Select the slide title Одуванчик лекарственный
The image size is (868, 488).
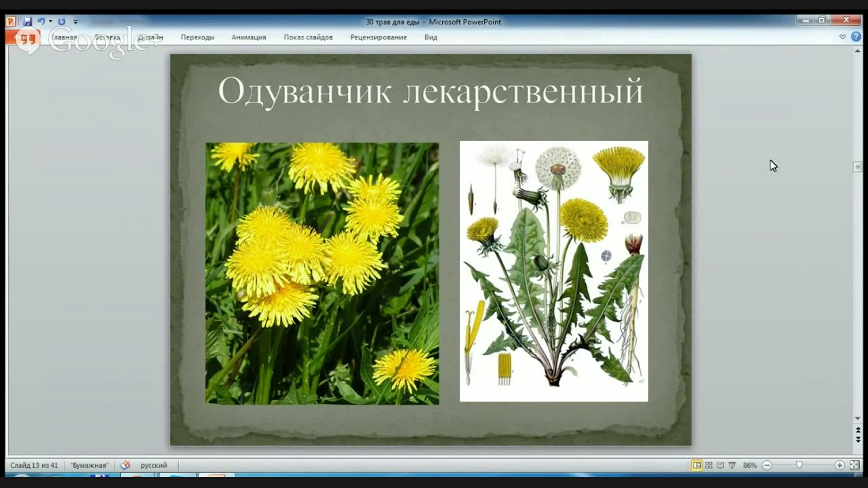tap(431, 91)
